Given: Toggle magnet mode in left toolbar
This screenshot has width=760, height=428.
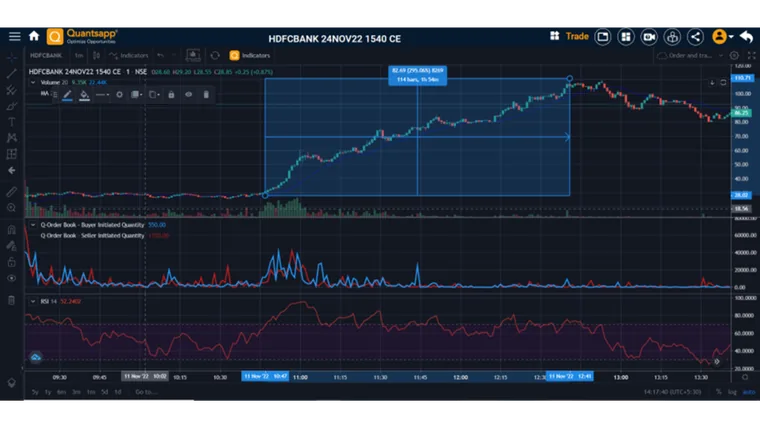Looking at the screenshot, I should tap(12, 230).
